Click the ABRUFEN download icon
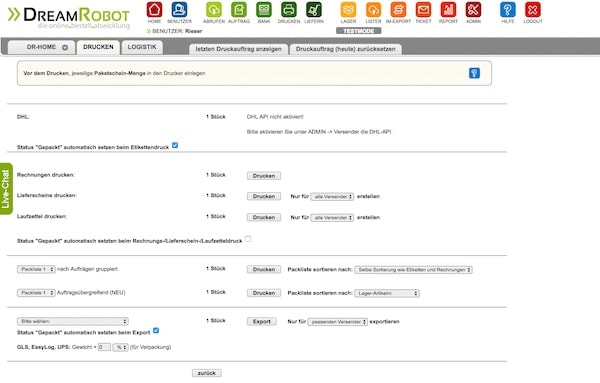 (x=214, y=10)
